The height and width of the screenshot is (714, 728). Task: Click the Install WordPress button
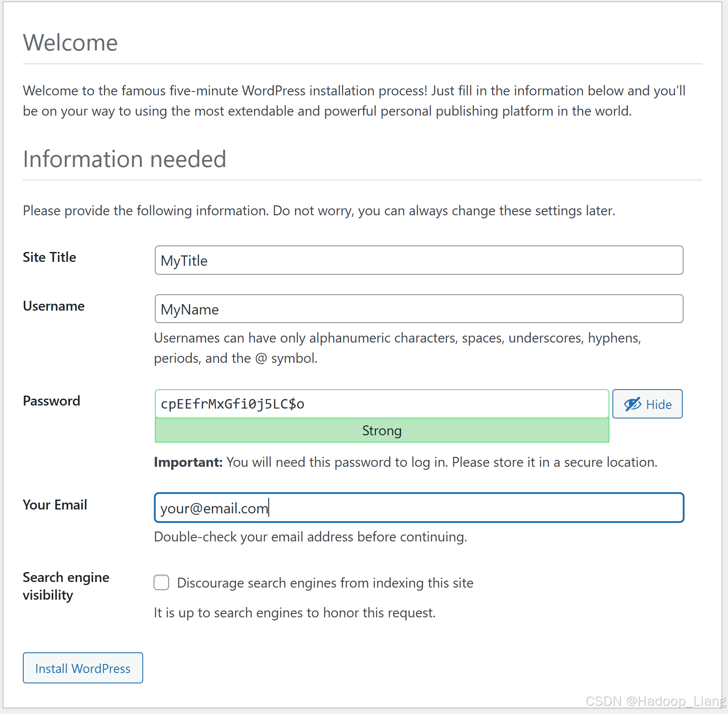[x=83, y=668]
